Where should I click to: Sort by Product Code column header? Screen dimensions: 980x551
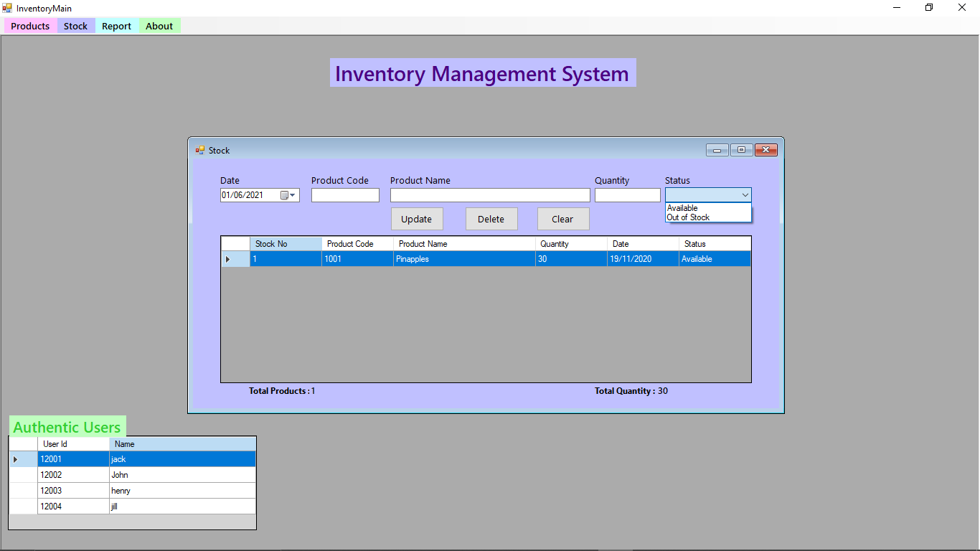(357, 244)
